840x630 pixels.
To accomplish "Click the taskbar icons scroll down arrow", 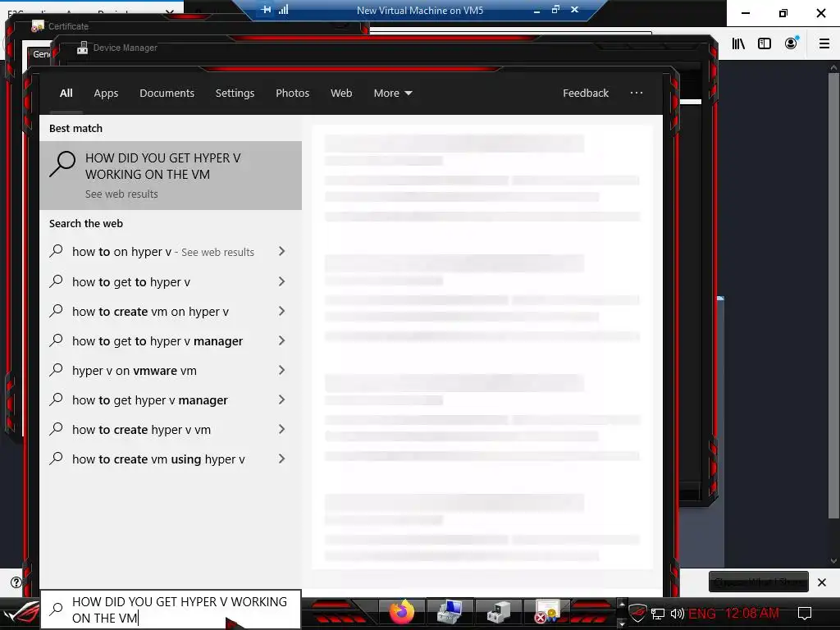I will pos(622,623).
